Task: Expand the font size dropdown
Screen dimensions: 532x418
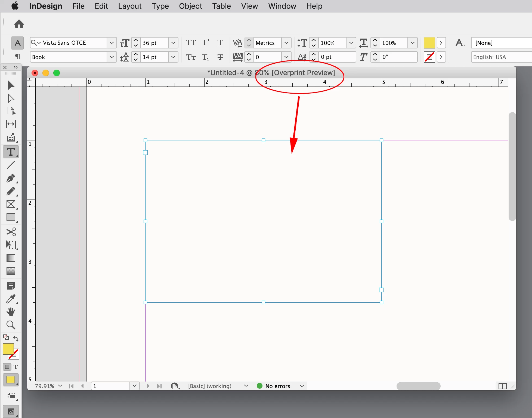Action: (173, 43)
